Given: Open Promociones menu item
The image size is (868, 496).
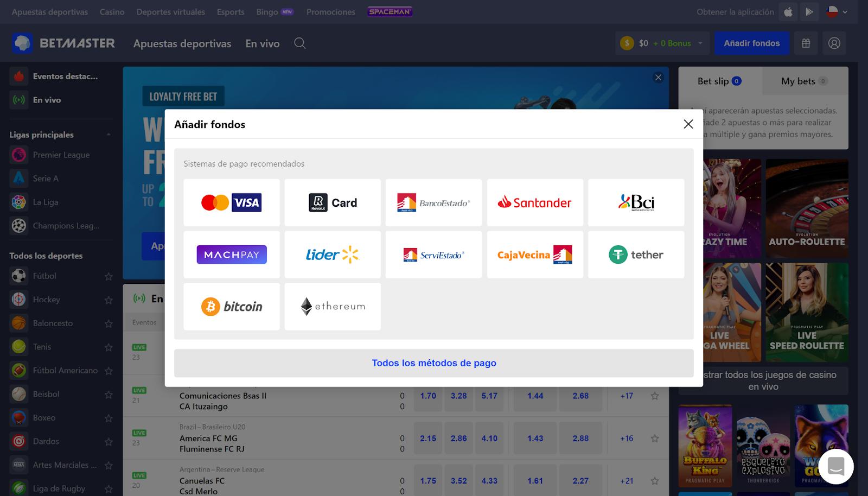Looking at the screenshot, I should (330, 12).
